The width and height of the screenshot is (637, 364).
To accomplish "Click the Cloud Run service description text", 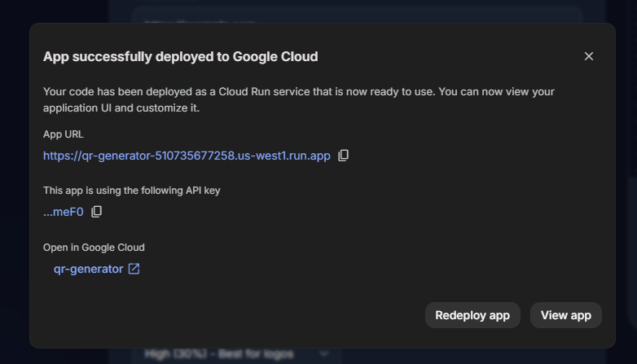I will coord(298,99).
